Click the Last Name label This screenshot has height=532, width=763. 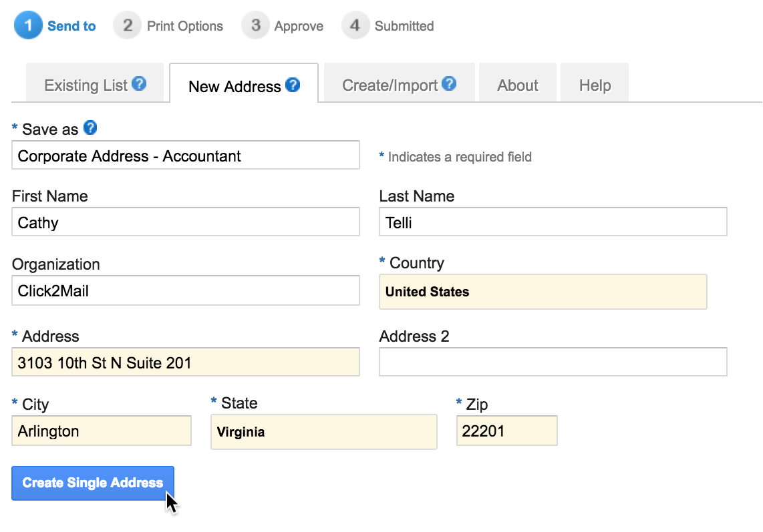417,196
